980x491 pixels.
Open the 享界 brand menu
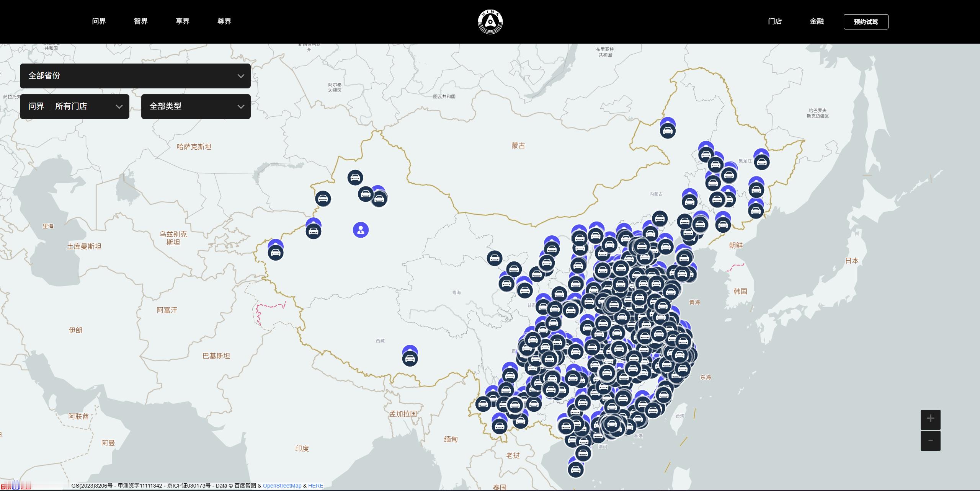[183, 21]
